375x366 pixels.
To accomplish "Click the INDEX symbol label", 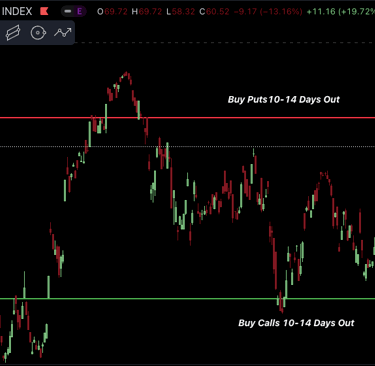I will pos(17,11).
